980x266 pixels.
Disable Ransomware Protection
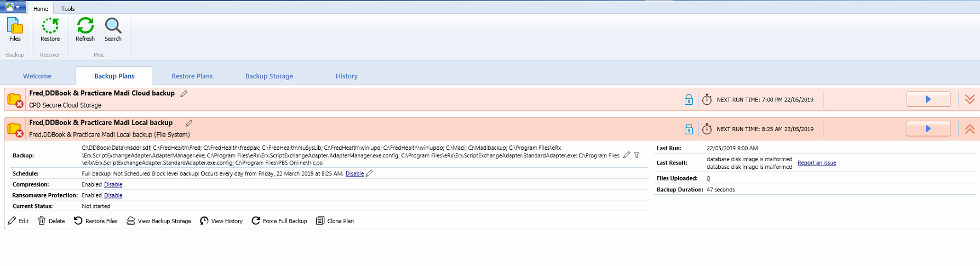(x=113, y=196)
